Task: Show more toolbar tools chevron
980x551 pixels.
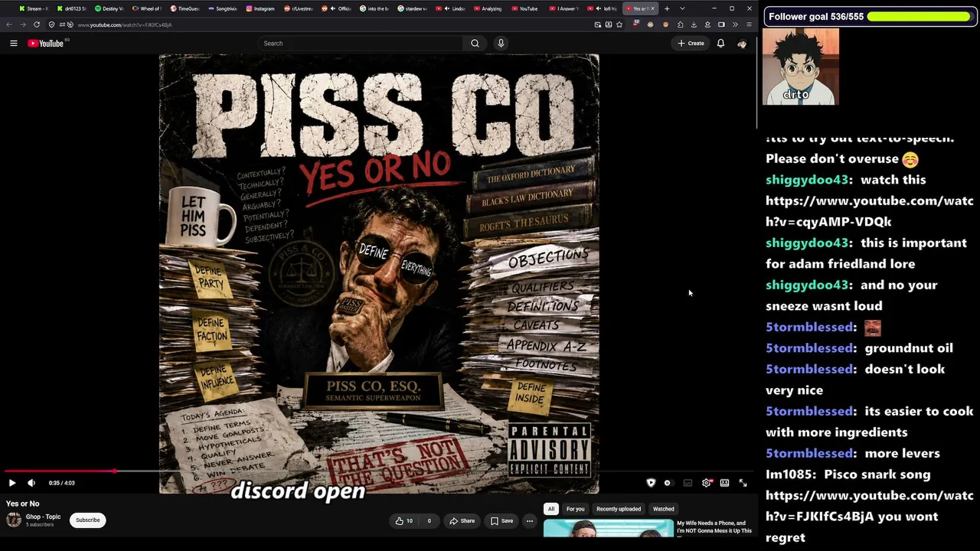Action: pyautogui.click(x=735, y=24)
